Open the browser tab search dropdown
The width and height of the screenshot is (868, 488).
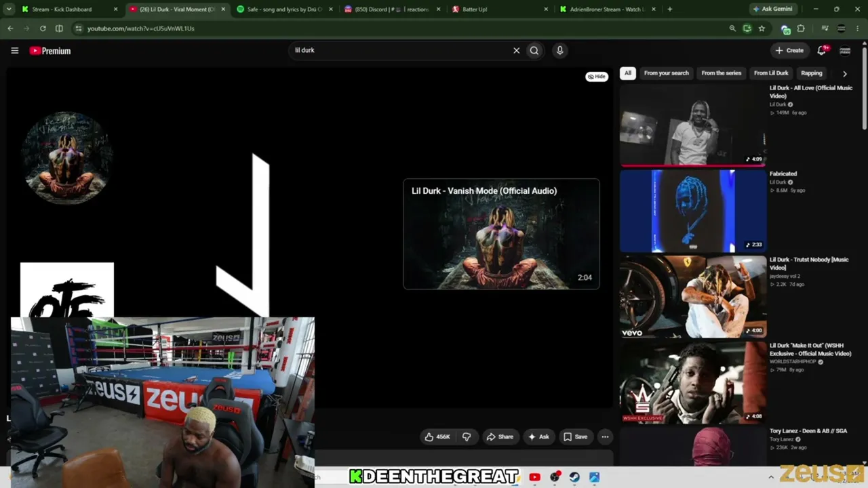(9, 9)
